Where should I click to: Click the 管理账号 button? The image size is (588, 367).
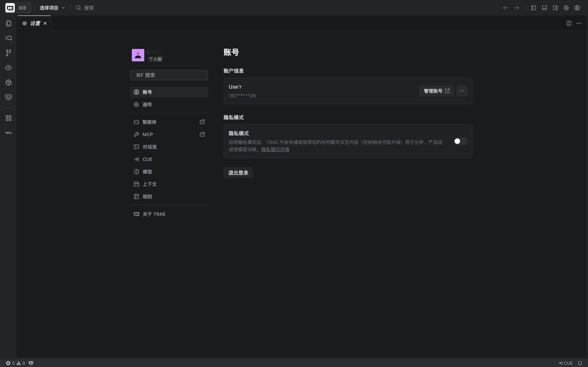(436, 91)
